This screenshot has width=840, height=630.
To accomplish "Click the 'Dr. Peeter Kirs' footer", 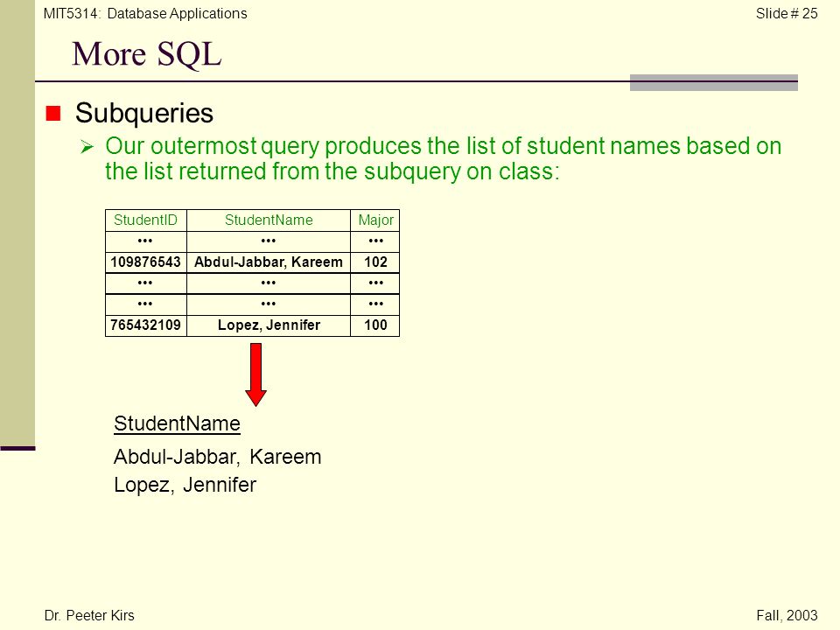I will pyautogui.click(x=89, y=615).
